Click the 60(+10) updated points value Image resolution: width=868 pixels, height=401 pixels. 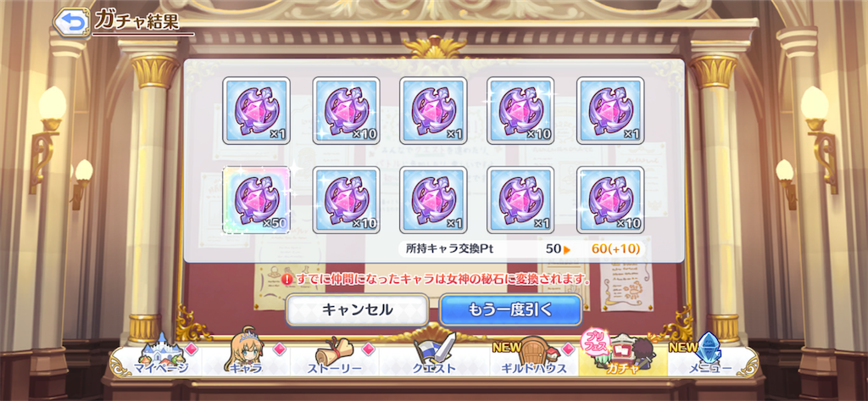click(x=616, y=248)
